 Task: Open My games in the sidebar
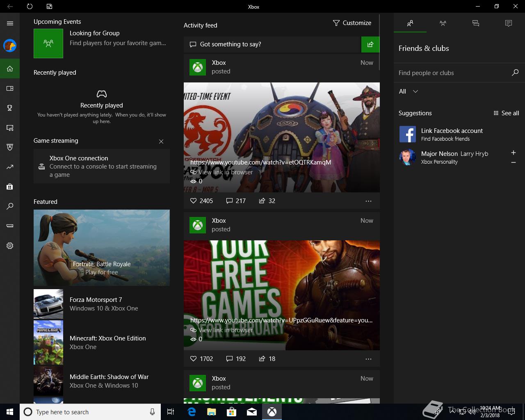point(10,88)
